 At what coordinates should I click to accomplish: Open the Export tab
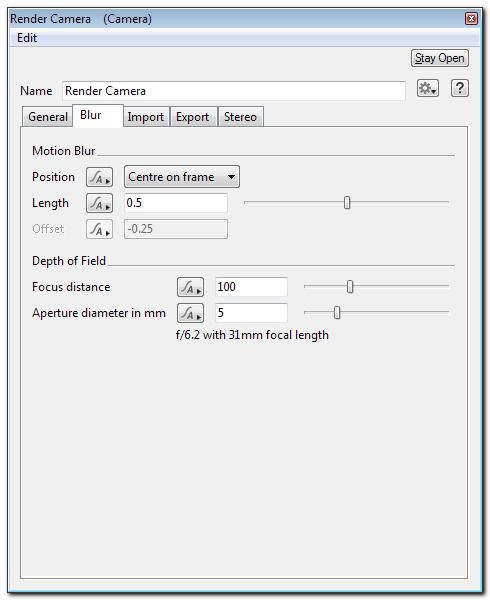click(193, 117)
